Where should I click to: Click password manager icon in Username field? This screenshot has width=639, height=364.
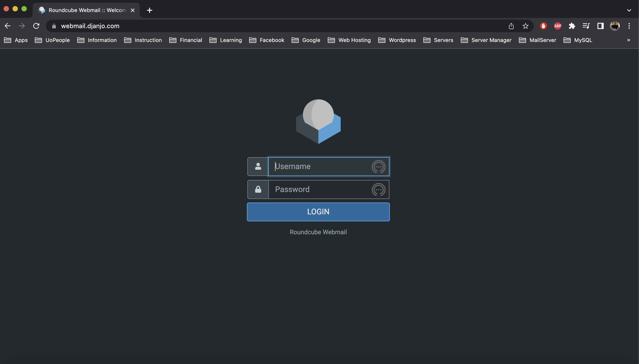tap(378, 167)
